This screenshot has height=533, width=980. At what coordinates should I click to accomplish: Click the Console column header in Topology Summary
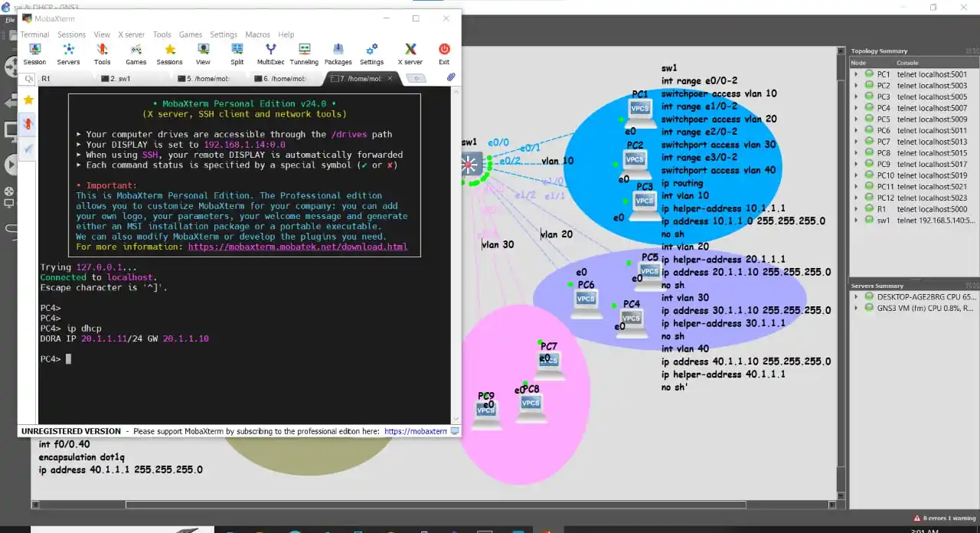coord(936,63)
